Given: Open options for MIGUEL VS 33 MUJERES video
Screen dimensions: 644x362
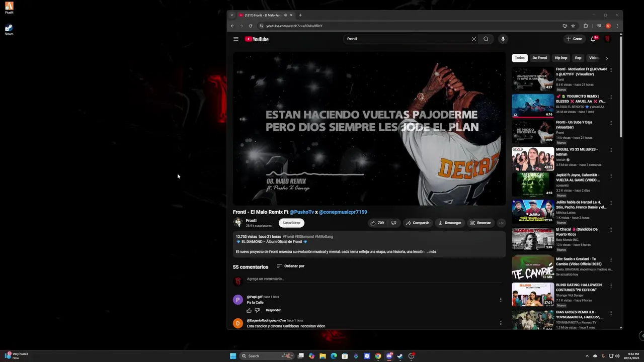Looking at the screenshot, I should [611, 150].
